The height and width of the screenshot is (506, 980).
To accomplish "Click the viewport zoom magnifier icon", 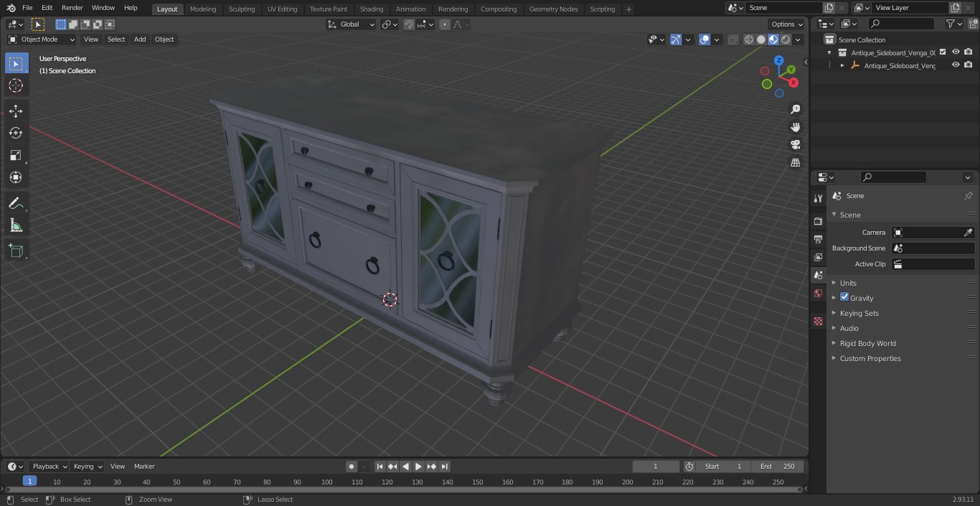I will click(795, 109).
